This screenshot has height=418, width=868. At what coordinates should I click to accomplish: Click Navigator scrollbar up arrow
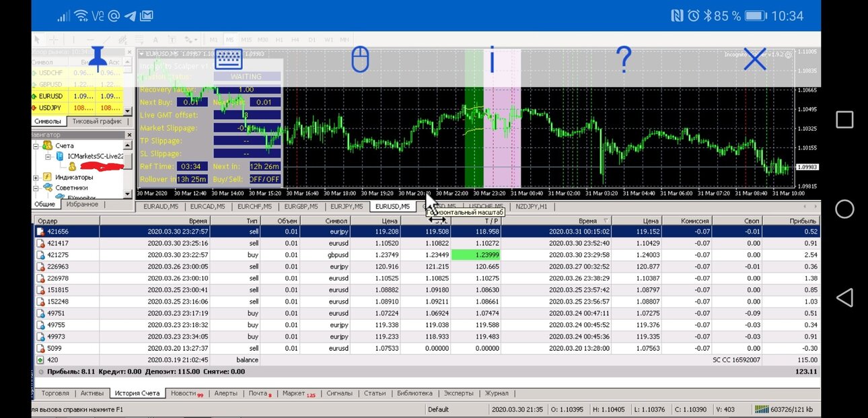point(129,144)
